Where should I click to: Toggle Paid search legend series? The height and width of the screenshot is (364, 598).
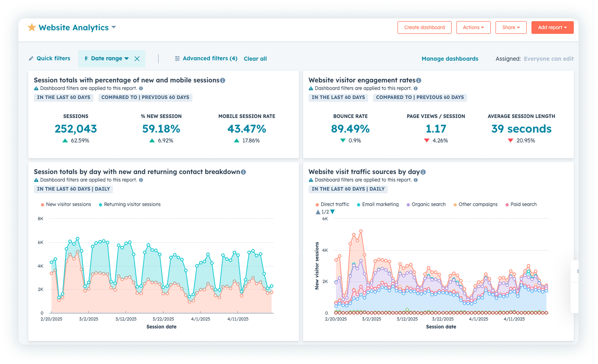point(521,204)
